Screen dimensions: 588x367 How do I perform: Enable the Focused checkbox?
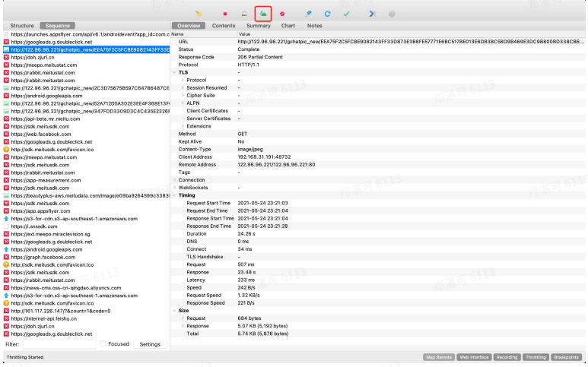click(103, 343)
